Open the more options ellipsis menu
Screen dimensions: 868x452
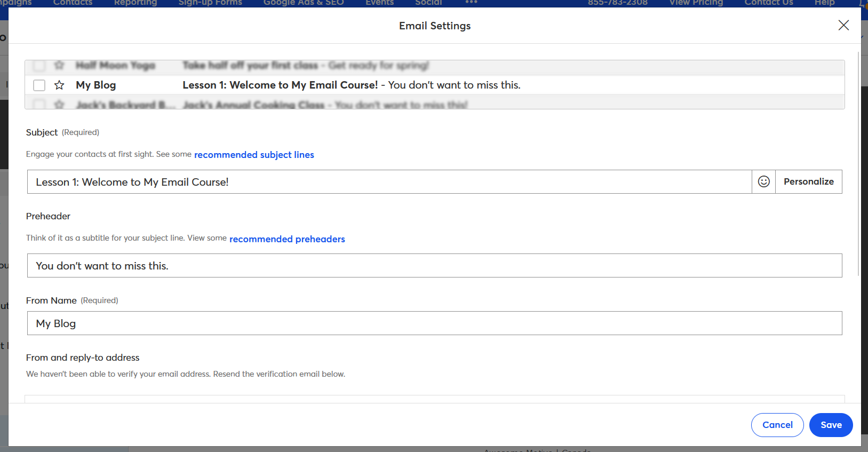(x=471, y=2)
